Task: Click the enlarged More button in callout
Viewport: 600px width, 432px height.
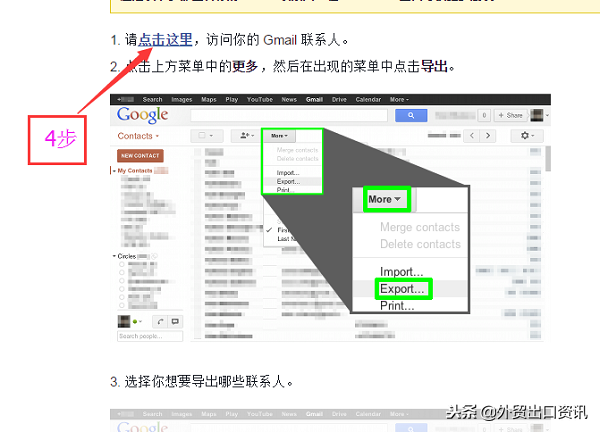Action: coord(387,199)
